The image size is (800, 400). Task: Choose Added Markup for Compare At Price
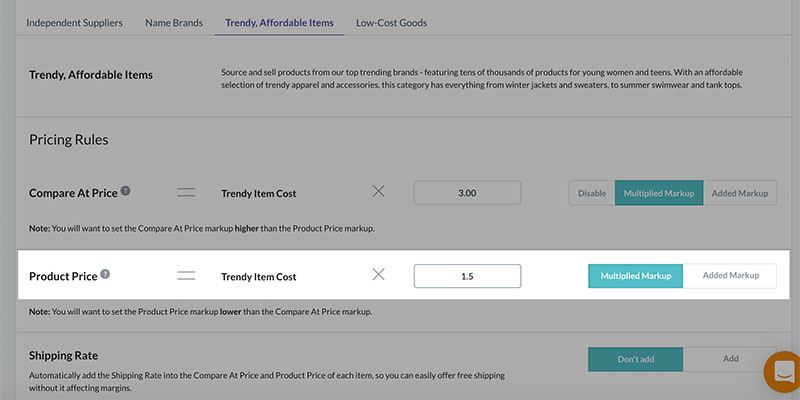click(x=740, y=193)
